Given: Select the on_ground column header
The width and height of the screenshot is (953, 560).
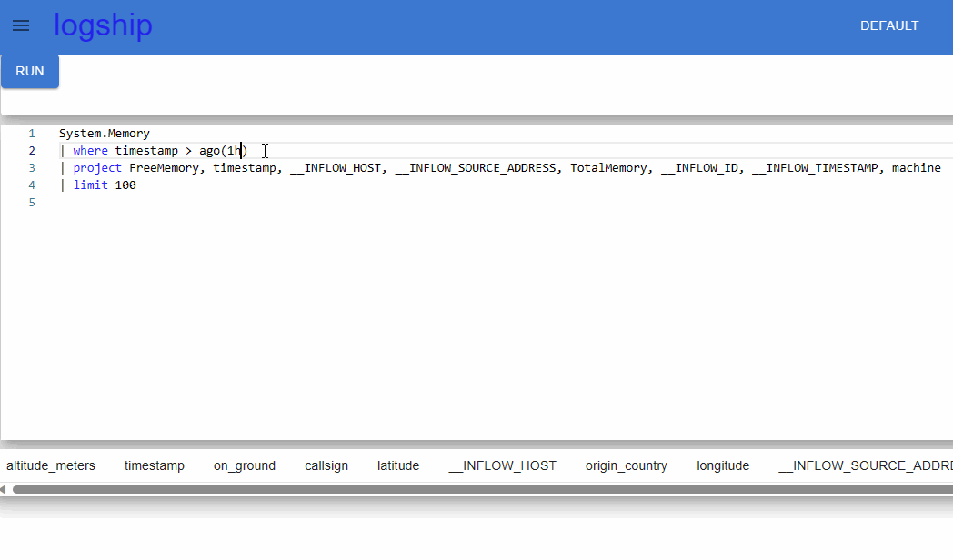Looking at the screenshot, I should [x=245, y=465].
